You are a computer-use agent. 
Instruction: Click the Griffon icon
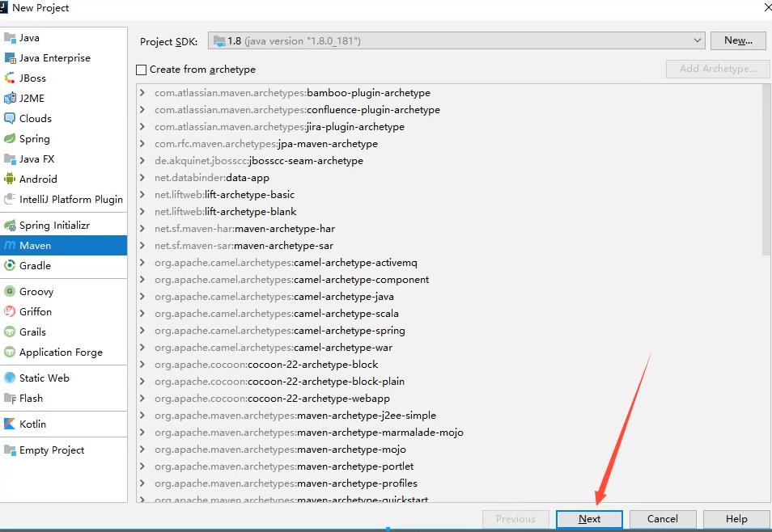[x=10, y=311]
